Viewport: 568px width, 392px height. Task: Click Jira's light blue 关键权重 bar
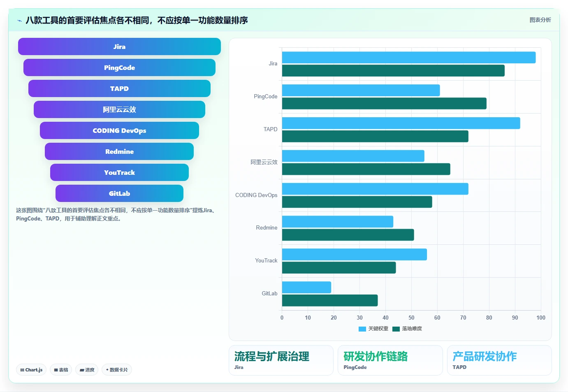click(x=409, y=58)
